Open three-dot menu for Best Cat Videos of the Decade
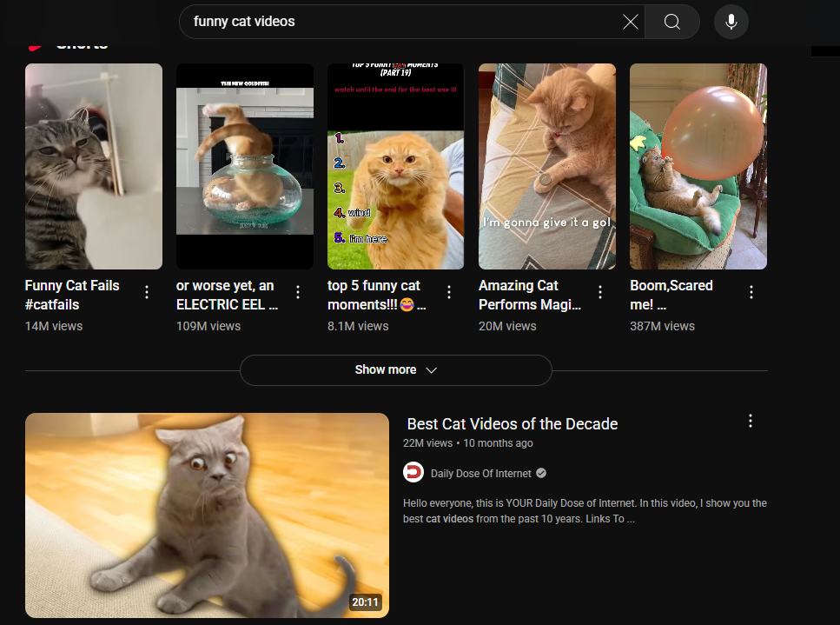The width and height of the screenshot is (840, 625). point(751,422)
